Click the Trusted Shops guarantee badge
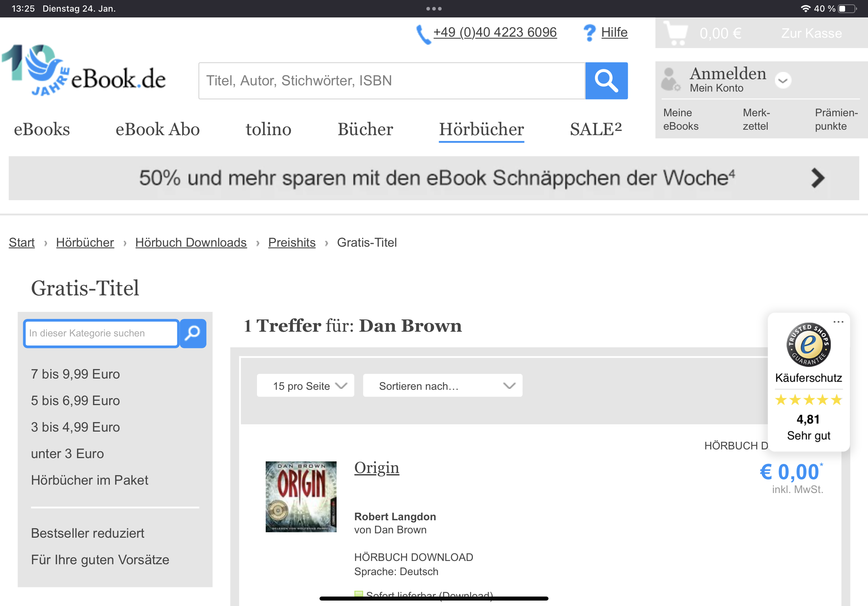The height and width of the screenshot is (606, 868). pos(808,344)
